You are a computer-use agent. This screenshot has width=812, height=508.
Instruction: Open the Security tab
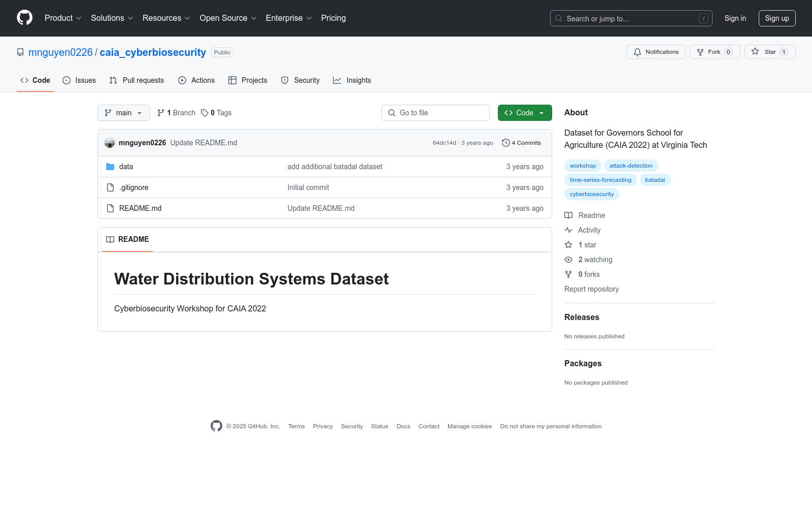[x=300, y=80]
